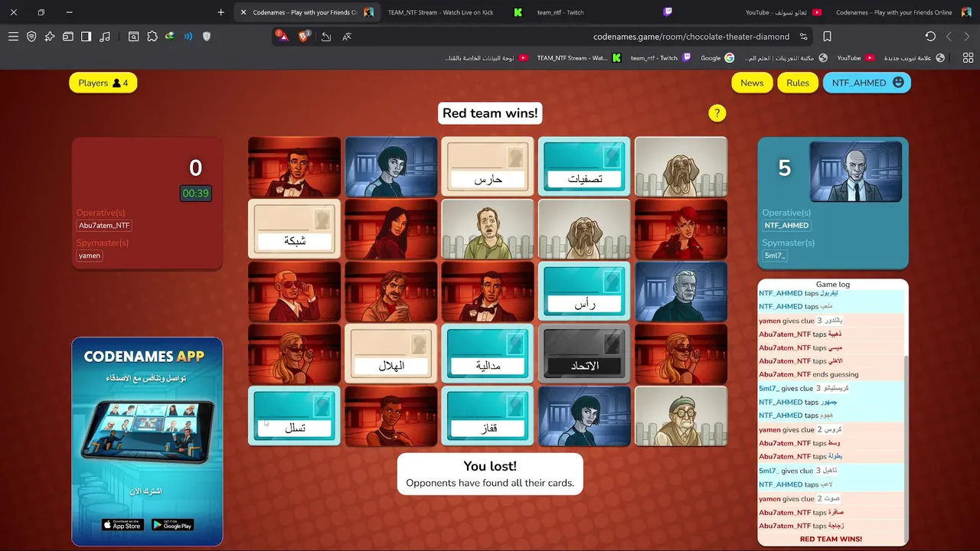Open the Rules button
The width and height of the screenshot is (980, 551).
click(798, 83)
